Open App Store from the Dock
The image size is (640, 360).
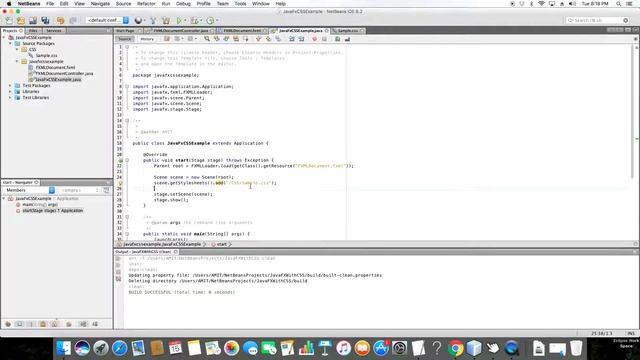click(x=381, y=348)
